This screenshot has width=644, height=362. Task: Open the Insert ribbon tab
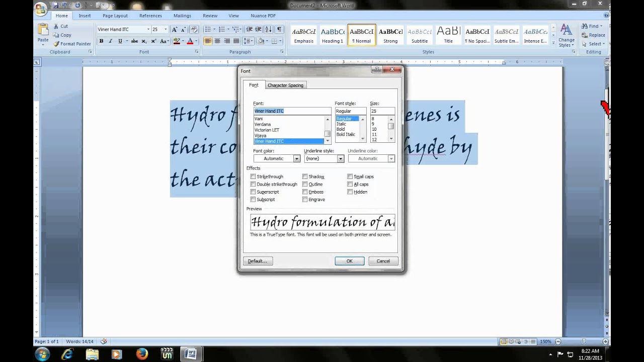click(x=85, y=16)
